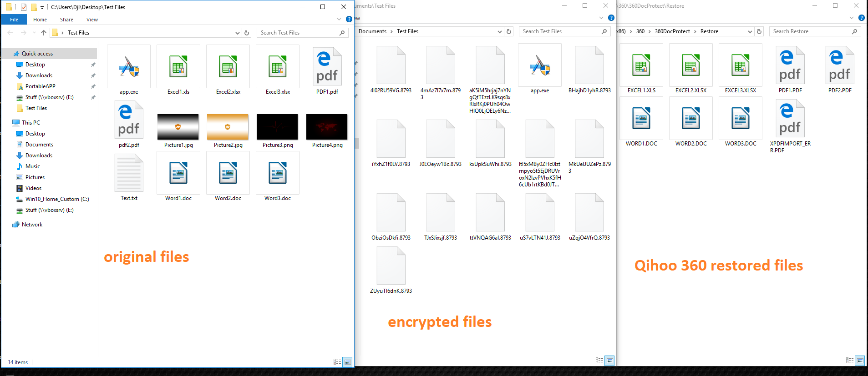Select Excel3.xlsx in the Desktop Test Files window
Viewport: 868px width, 376px height.
point(278,70)
